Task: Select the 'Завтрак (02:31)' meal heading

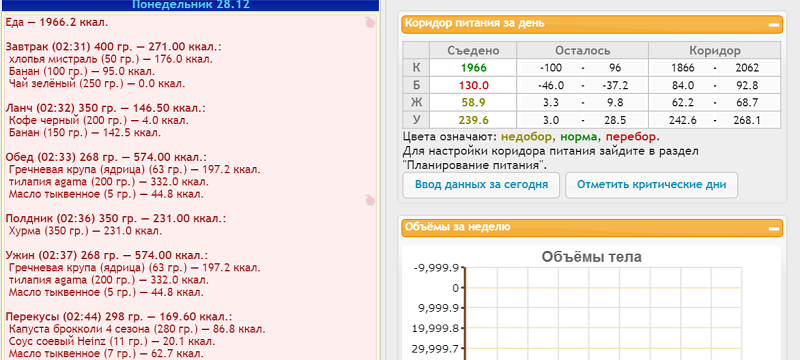Action: [x=114, y=47]
